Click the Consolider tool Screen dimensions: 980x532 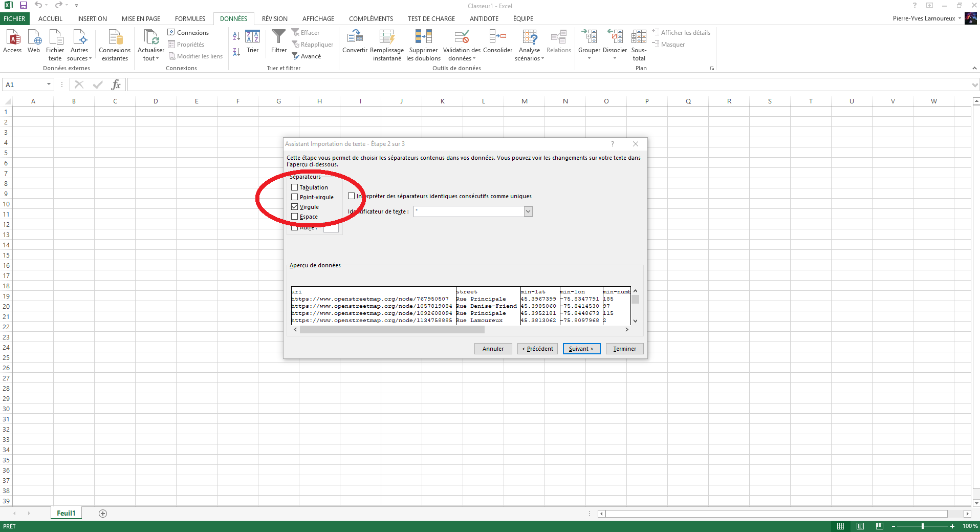pos(497,41)
